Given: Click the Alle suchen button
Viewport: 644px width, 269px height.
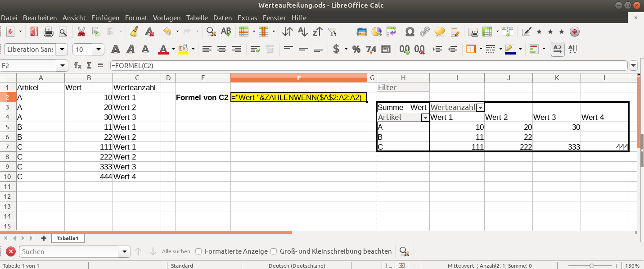Looking at the screenshot, I should click(x=176, y=251).
